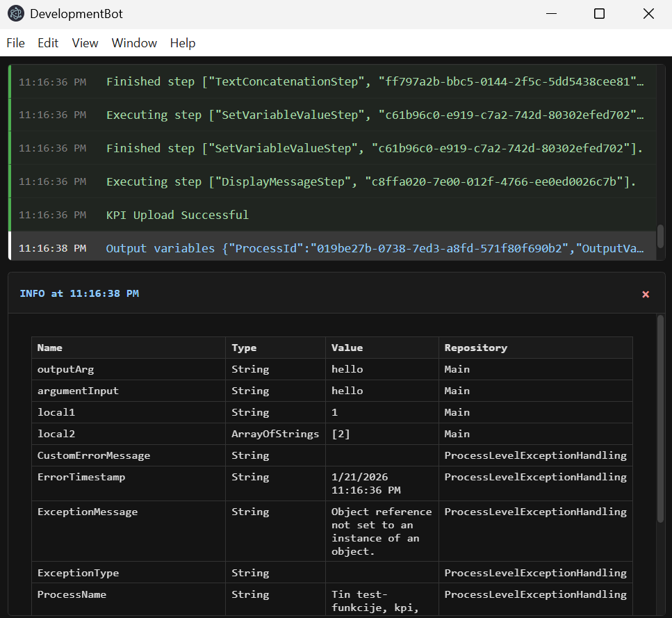
Task: Select the KPI Upload Successful log line
Action: [x=177, y=215]
